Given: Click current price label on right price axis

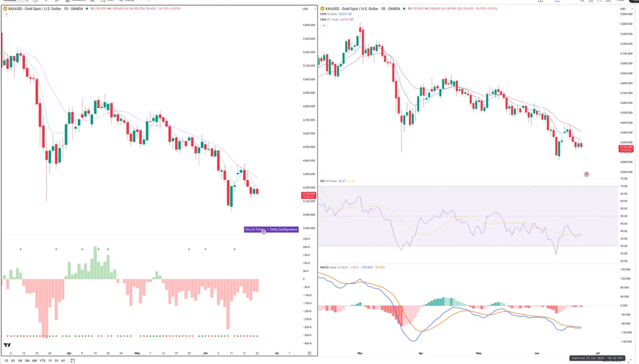Looking at the screenshot, I should [625, 147].
